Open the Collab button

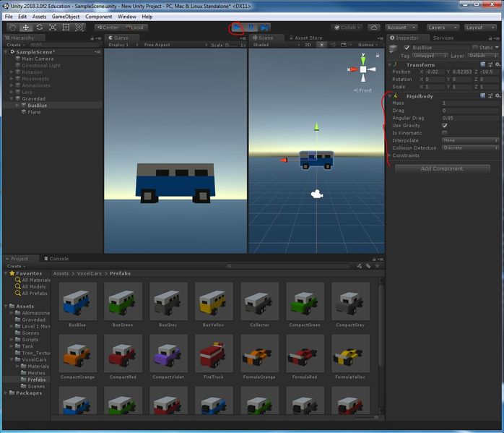coord(348,27)
